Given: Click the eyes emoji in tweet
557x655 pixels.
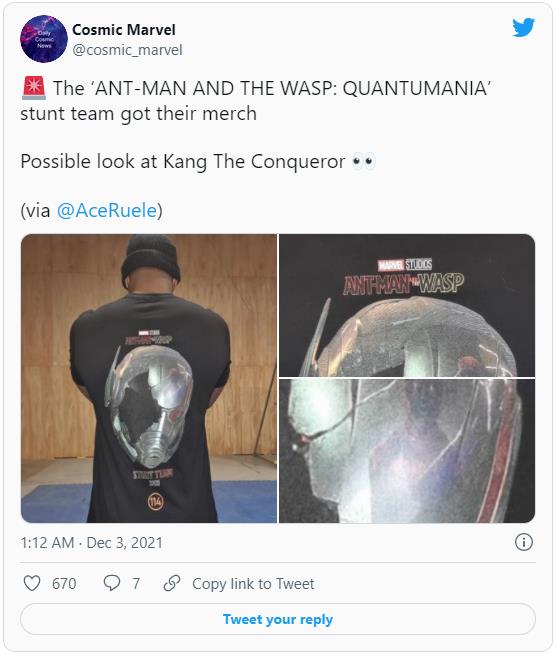Looking at the screenshot, I should [x=364, y=162].
